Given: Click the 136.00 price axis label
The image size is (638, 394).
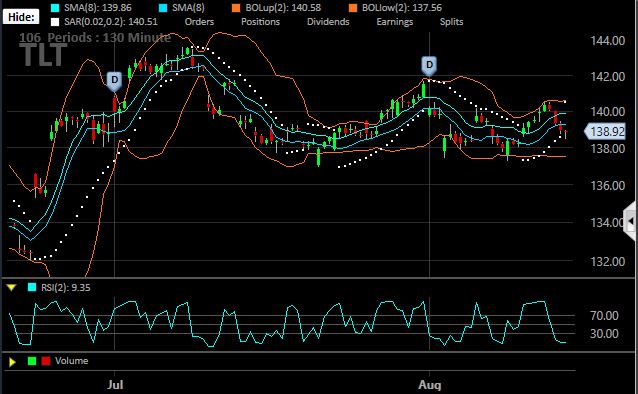Looking at the screenshot, I should [x=607, y=186].
